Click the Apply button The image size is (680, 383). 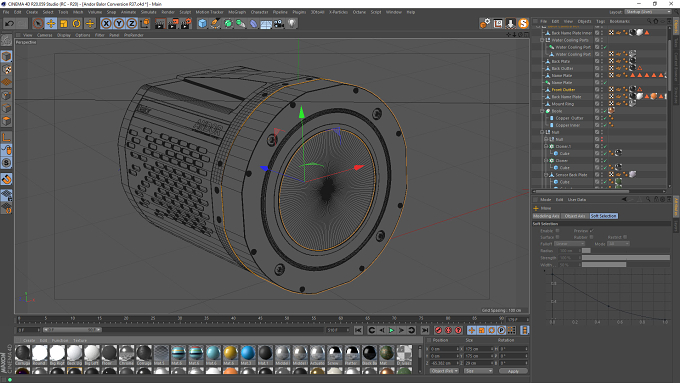pos(513,371)
